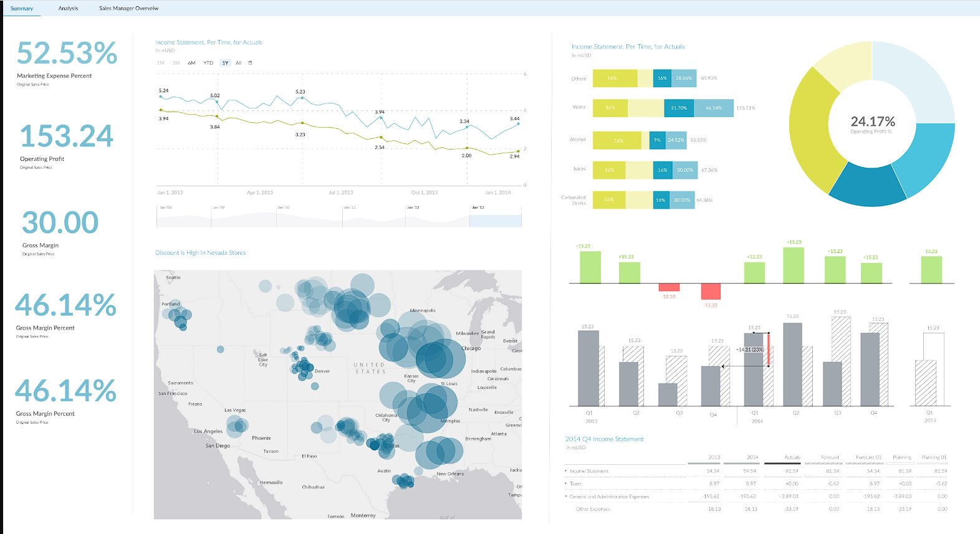Select the 6M time range option
This screenshot has width=980, height=534.
coord(191,63)
